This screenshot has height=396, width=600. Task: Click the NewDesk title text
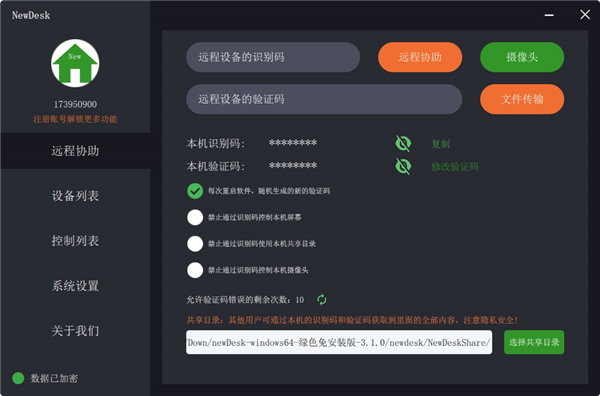coord(31,15)
